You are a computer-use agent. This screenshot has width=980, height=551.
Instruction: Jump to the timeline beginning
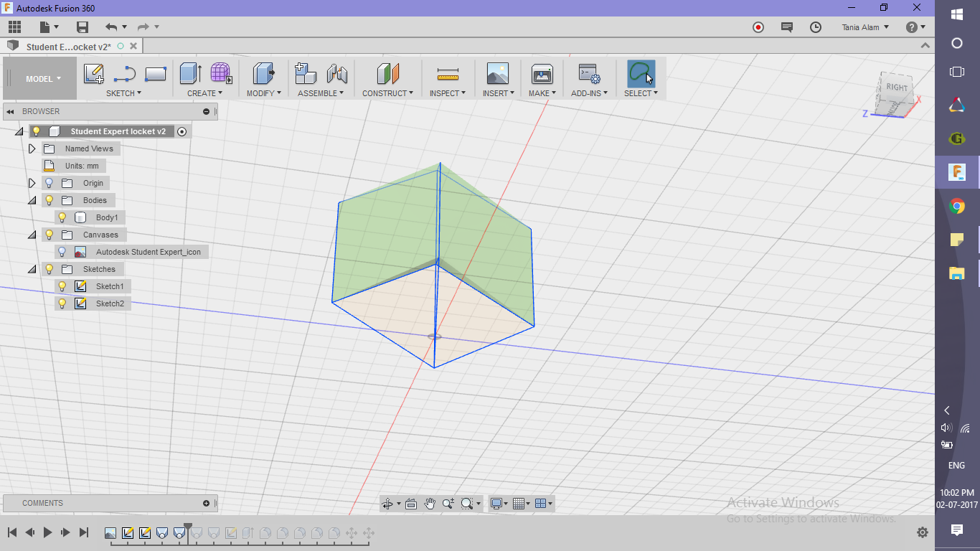point(12,532)
